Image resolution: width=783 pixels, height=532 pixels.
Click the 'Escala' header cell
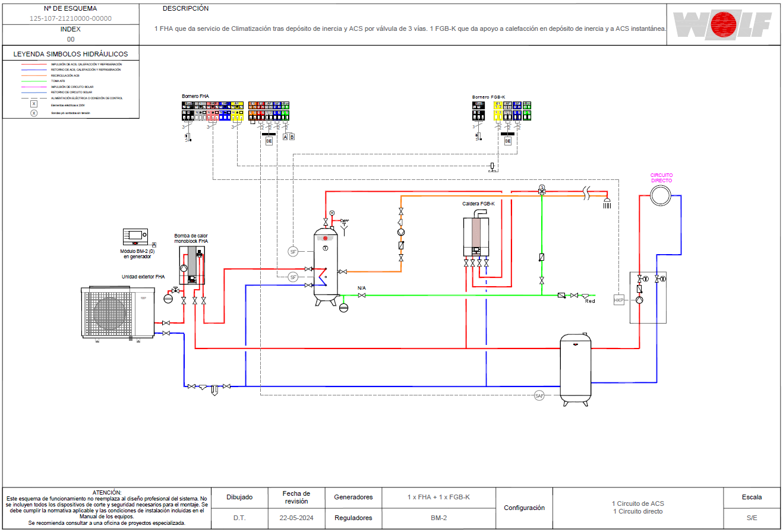tap(752, 497)
